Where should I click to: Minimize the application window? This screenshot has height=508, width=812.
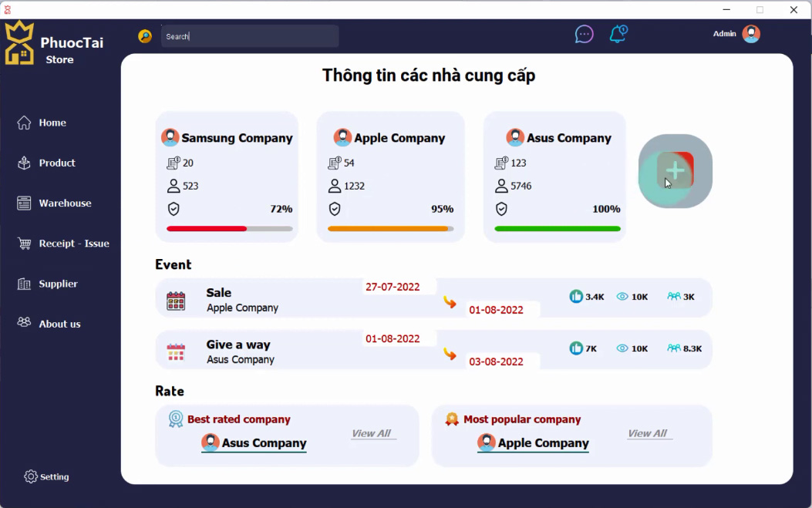pyautogui.click(x=726, y=10)
